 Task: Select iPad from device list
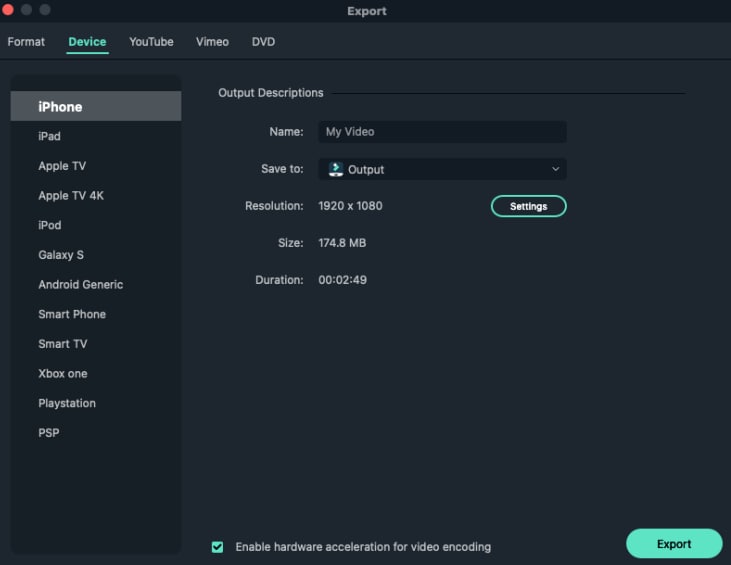tap(50, 136)
